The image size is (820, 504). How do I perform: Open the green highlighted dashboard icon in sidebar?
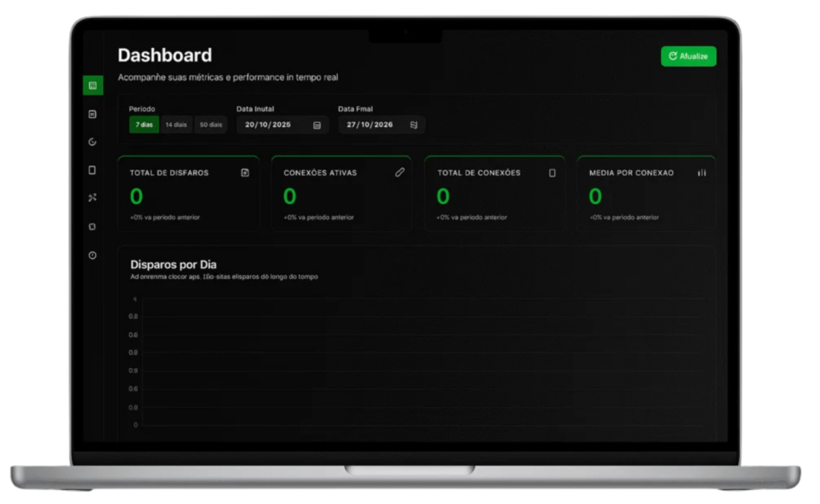(93, 86)
